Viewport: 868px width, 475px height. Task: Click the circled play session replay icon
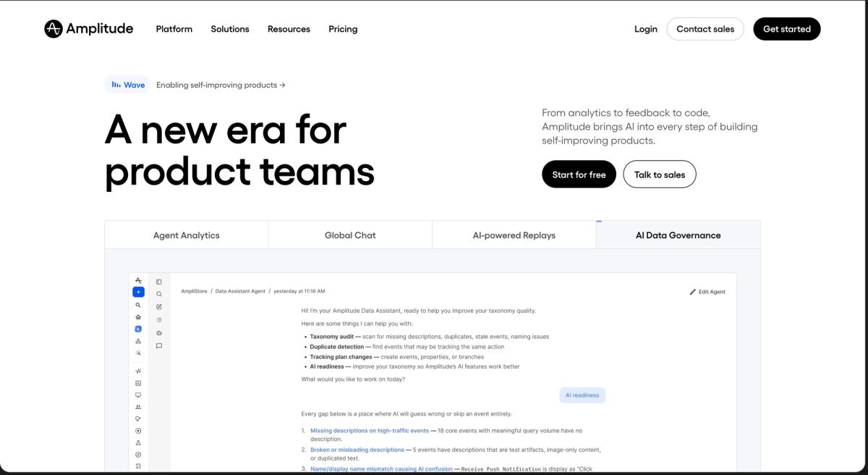click(x=138, y=431)
